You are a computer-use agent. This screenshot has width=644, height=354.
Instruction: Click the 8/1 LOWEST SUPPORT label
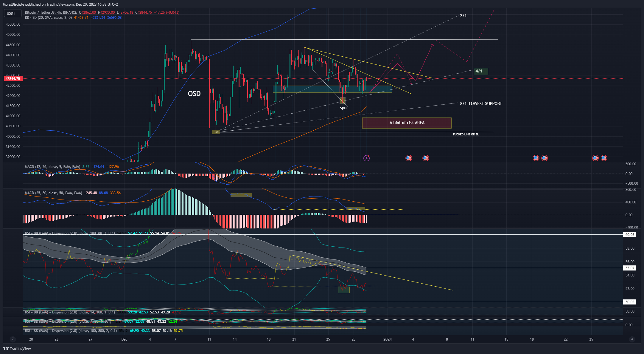pyautogui.click(x=481, y=103)
